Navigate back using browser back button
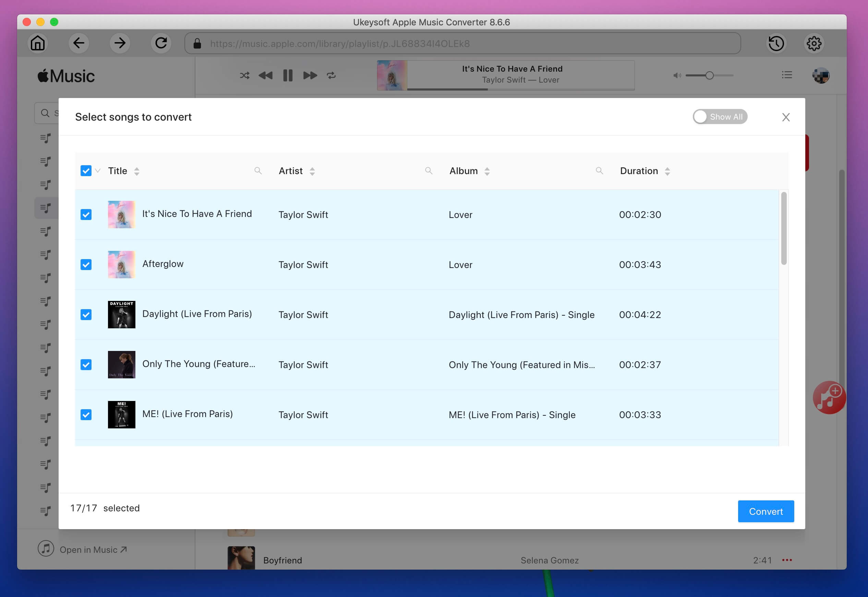Screen dimensions: 868x597 point(79,44)
